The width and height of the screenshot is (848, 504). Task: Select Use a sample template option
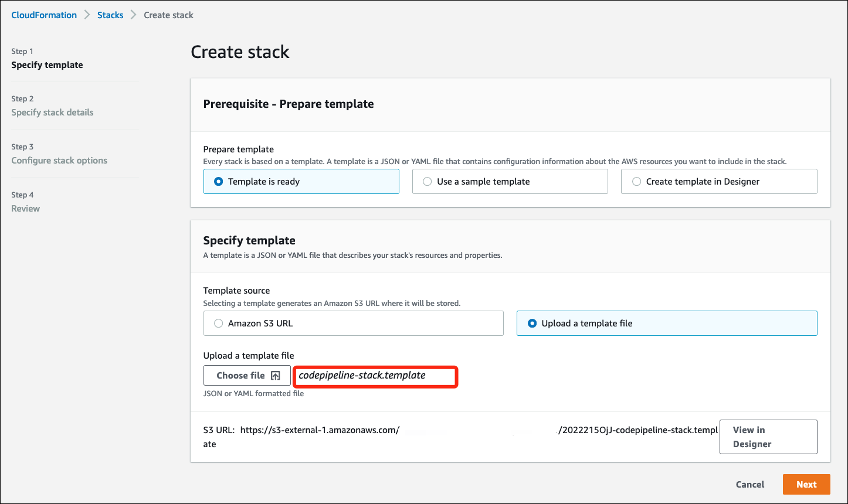click(428, 182)
